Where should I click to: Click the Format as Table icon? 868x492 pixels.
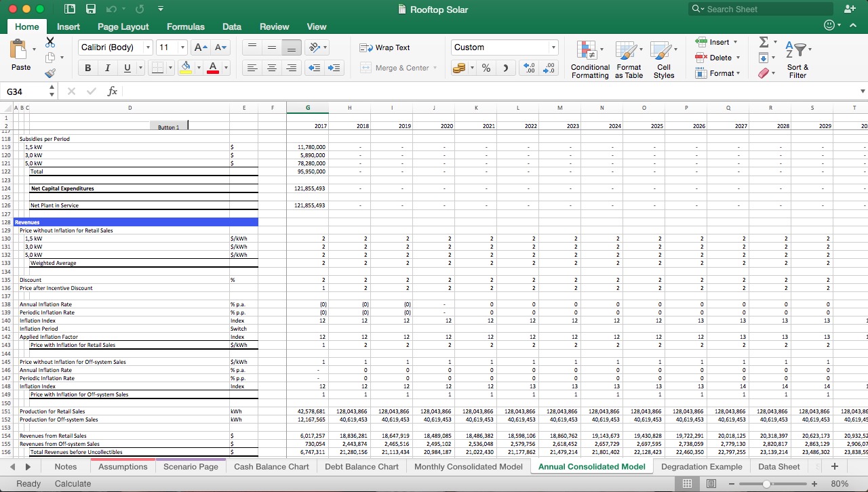[629, 59]
